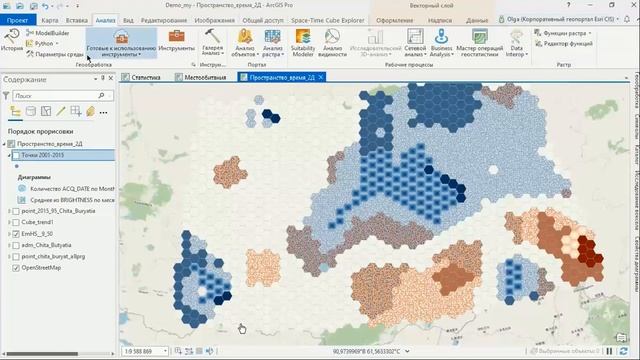The width and height of the screenshot is (640, 360).
Task: Open the Данные contextual tab
Action: point(477,20)
